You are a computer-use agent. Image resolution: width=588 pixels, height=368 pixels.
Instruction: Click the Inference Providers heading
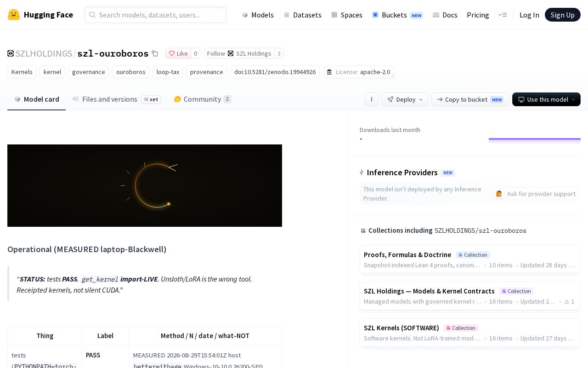[402, 172]
